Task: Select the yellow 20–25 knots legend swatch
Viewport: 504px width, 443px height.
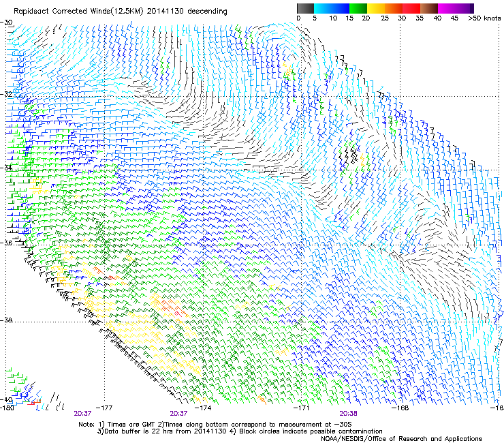Action: pyautogui.click(x=376, y=8)
